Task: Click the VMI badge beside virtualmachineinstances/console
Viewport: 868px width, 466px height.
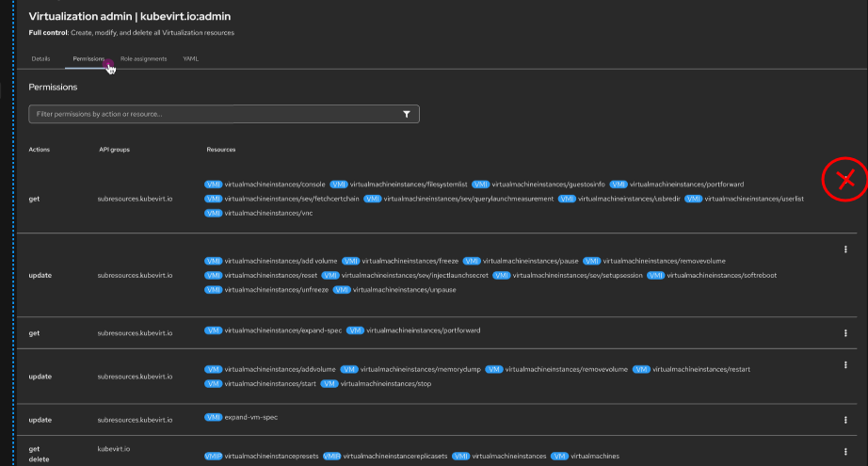Action: pos(212,184)
